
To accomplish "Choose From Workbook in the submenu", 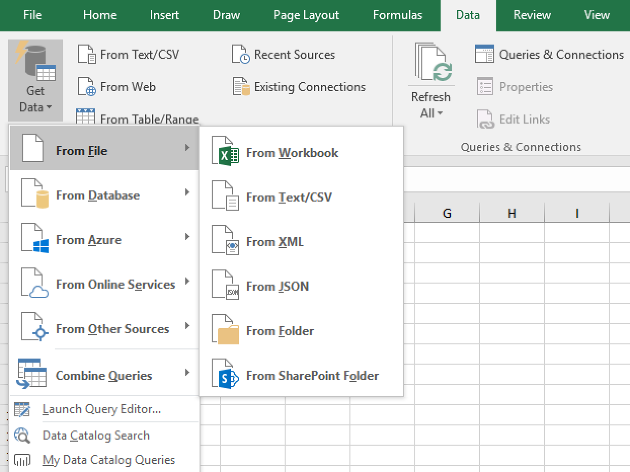I will coord(301,153).
